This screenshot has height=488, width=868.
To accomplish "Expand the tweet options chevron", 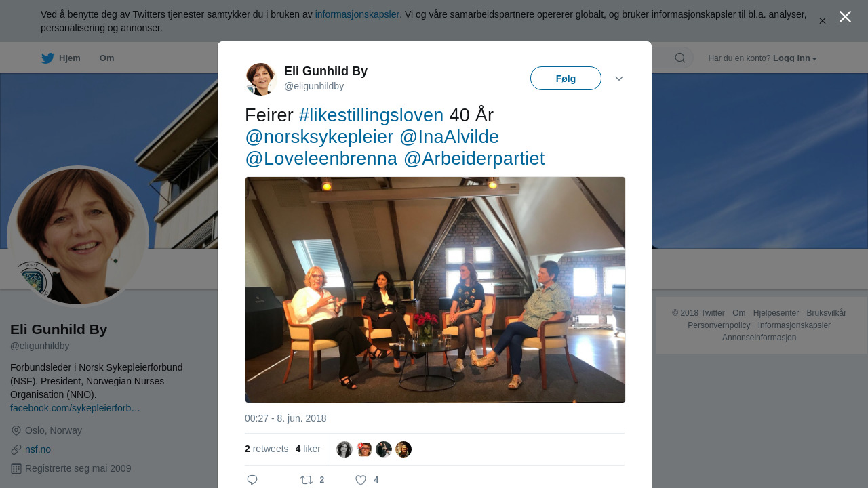I will pos(619,79).
